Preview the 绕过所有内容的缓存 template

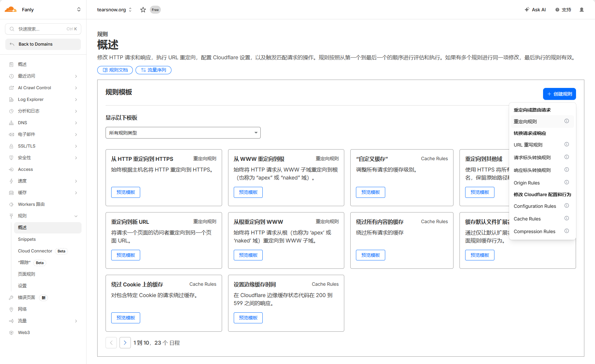(x=370, y=255)
